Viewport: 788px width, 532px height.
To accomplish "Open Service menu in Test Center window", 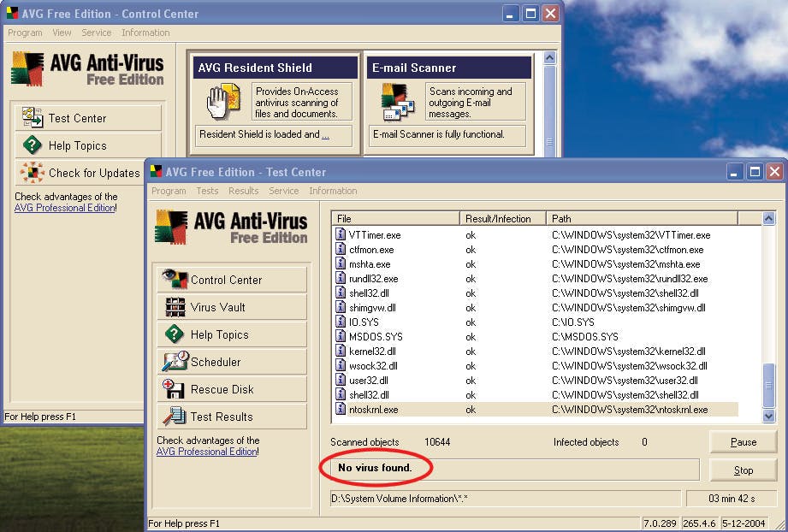I will [x=283, y=191].
